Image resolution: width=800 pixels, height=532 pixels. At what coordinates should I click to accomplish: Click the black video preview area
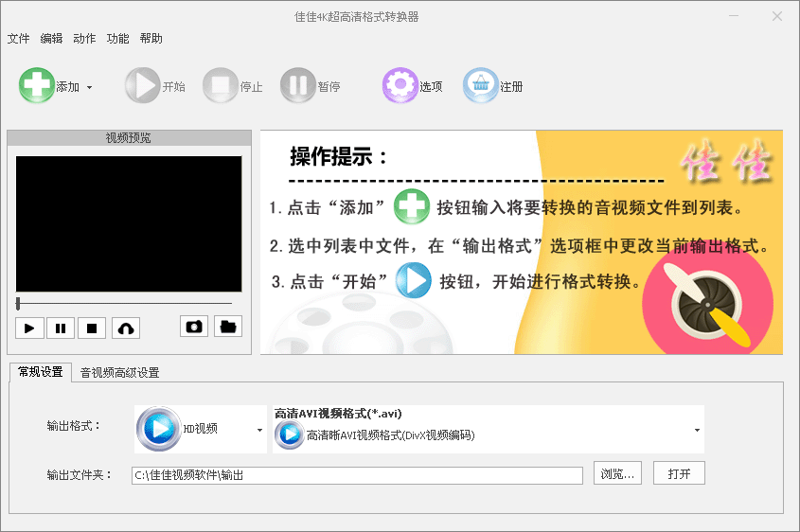[x=129, y=224]
